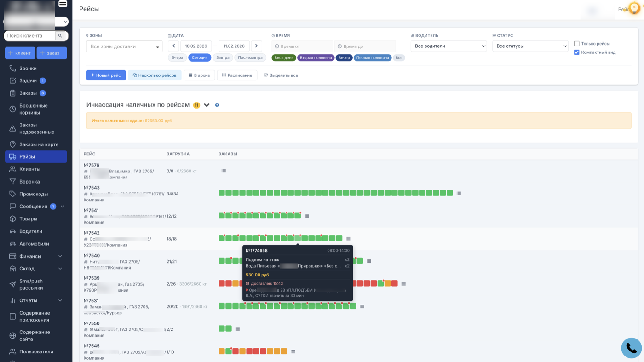Open Клиенты in the sidebar menu

tap(29, 169)
